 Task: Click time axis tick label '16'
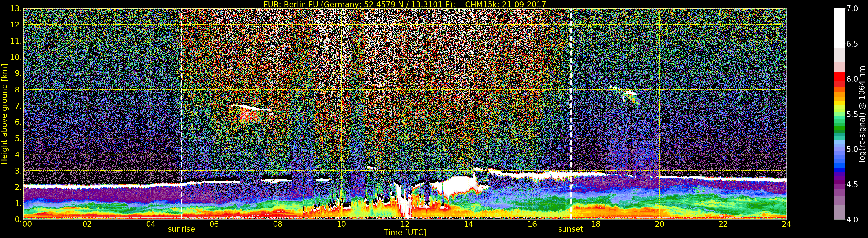tap(532, 224)
